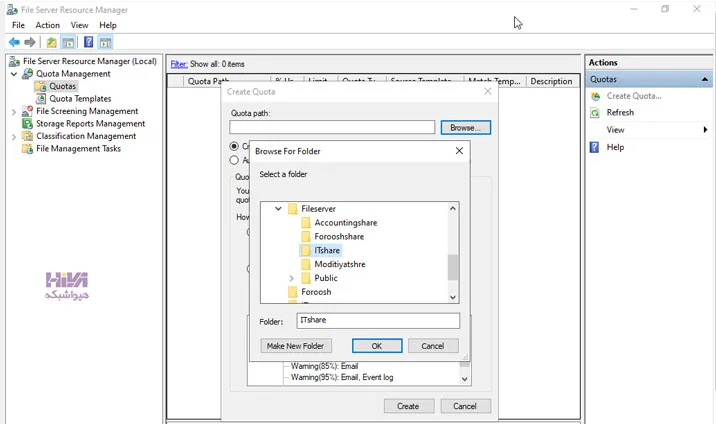Select the Public folder
This screenshot has width=716, height=424.
coord(326,278)
